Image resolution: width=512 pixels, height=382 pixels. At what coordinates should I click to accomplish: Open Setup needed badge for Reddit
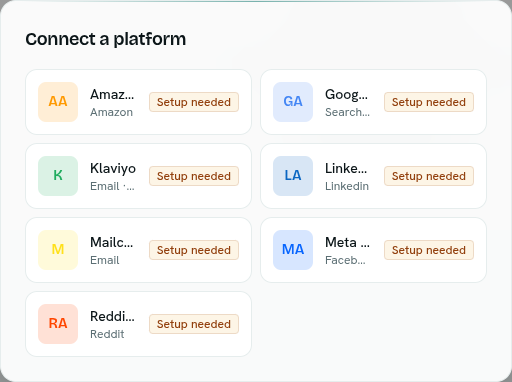[x=194, y=324]
